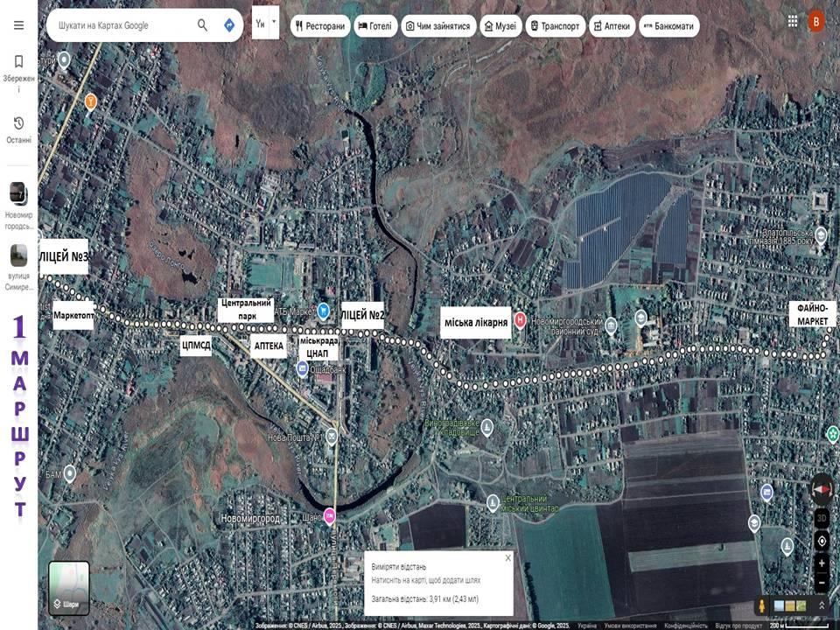Show my location on the map

click(822, 541)
